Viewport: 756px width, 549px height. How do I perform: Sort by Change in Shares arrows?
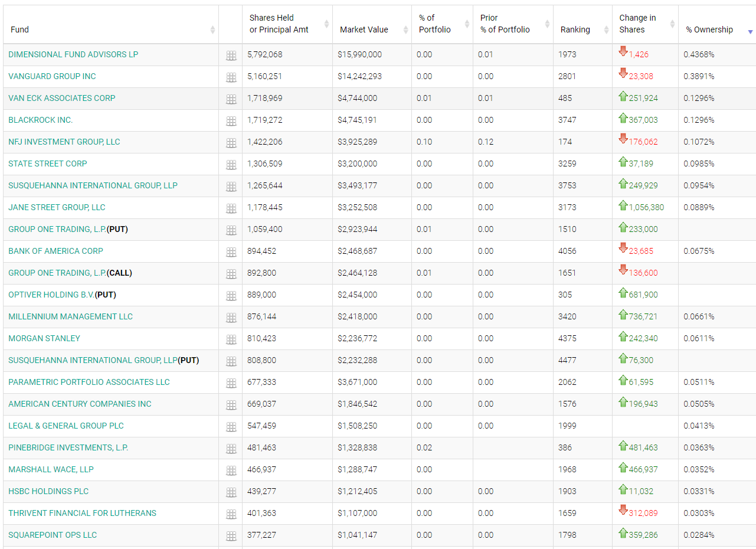pyautogui.click(x=672, y=24)
